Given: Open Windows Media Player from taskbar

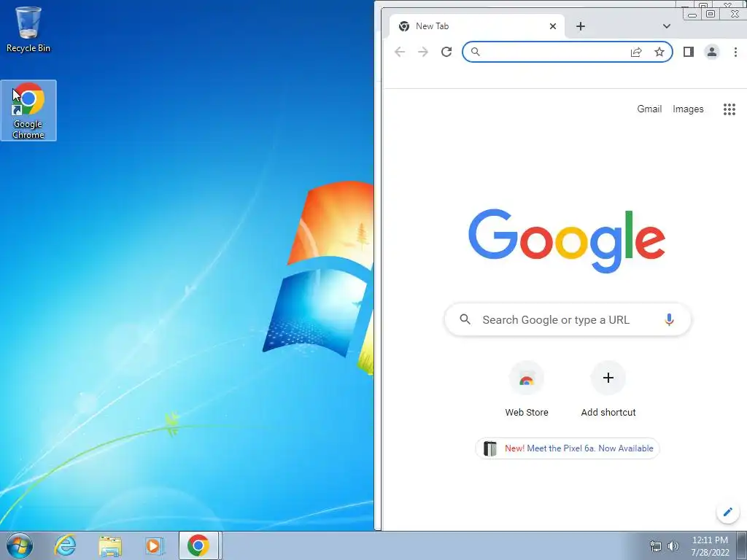Looking at the screenshot, I should pyautogui.click(x=155, y=545).
